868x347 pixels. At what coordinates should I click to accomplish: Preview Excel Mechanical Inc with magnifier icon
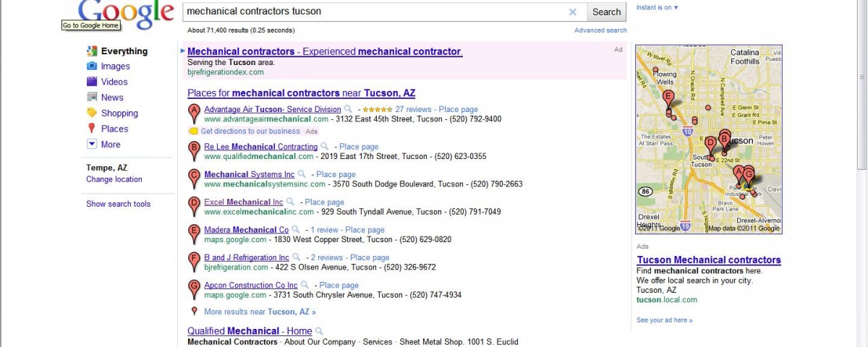[290, 202]
